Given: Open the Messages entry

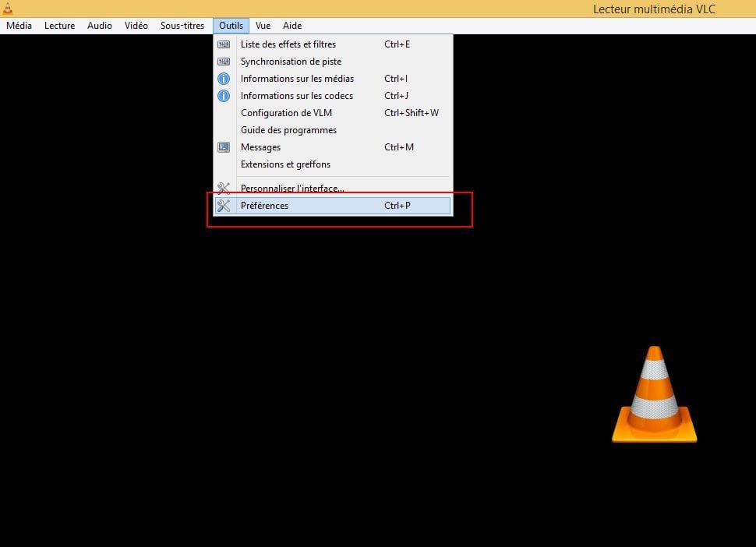Looking at the screenshot, I should [x=333, y=147].
